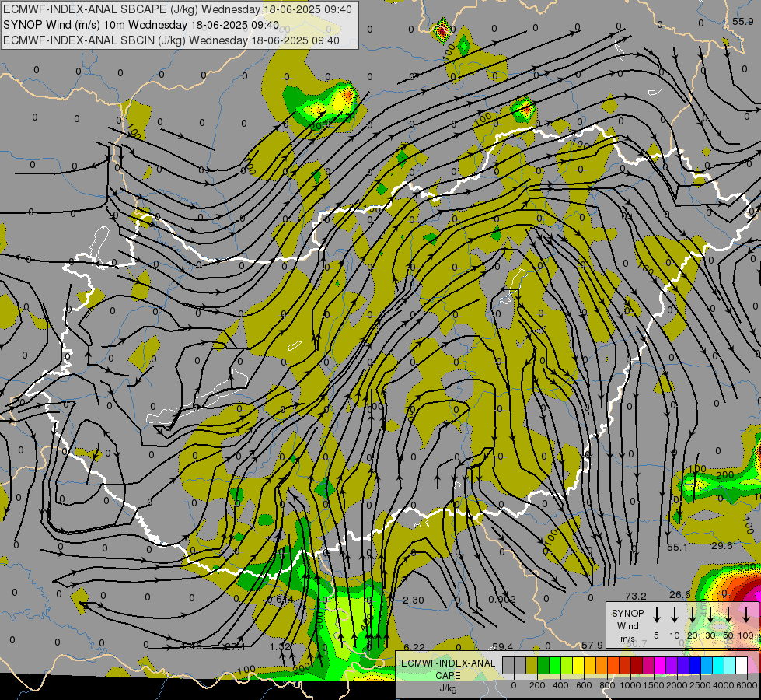The image size is (761, 700).
Task: Pick the olive swatch in CAPE color scale
Action: click(x=532, y=665)
